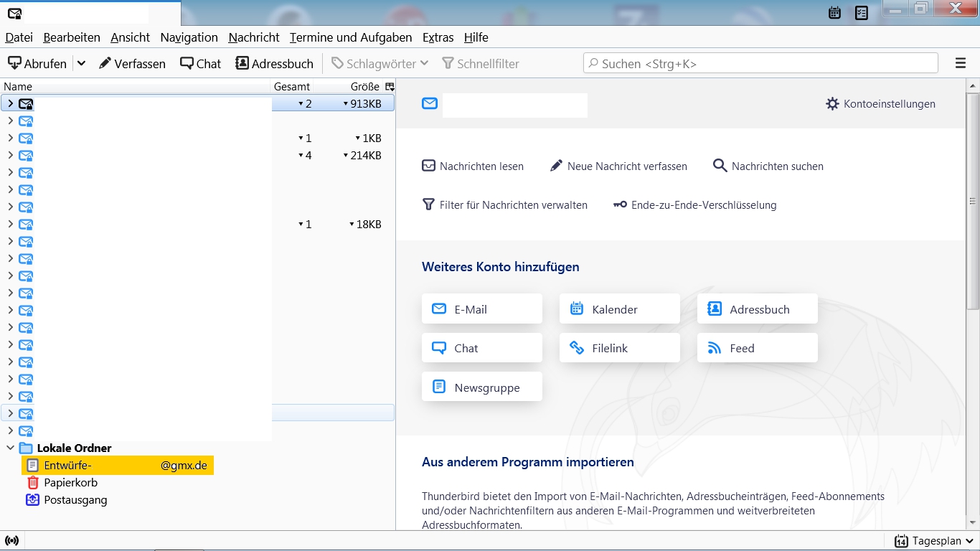The height and width of the screenshot is (551, 980).
Task: Open the Ansicht menu
Action: point(131,37)
